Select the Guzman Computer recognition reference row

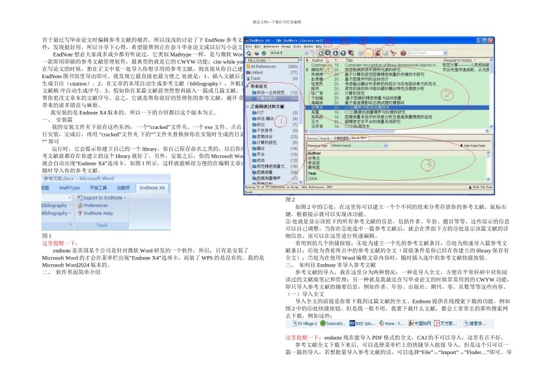click(398, 65)
